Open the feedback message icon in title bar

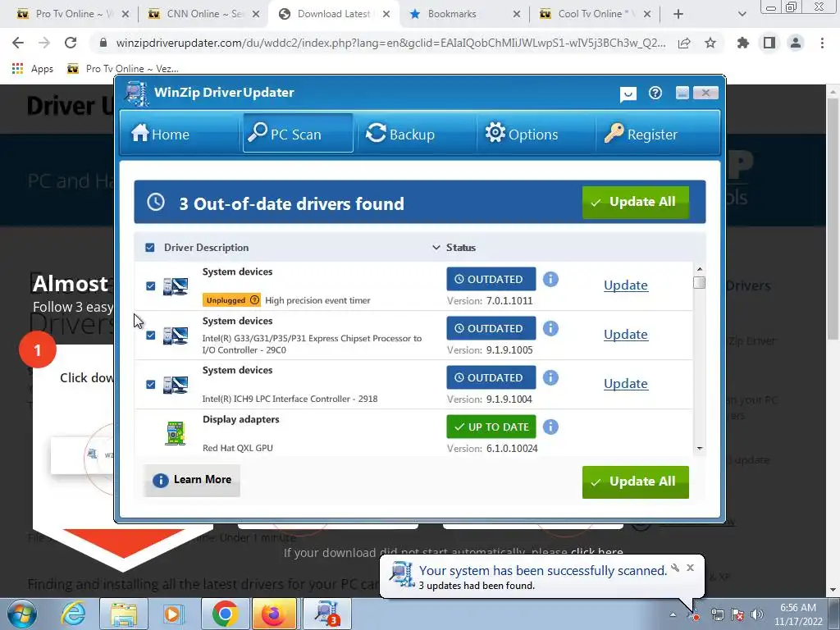[x=628, y=94]
